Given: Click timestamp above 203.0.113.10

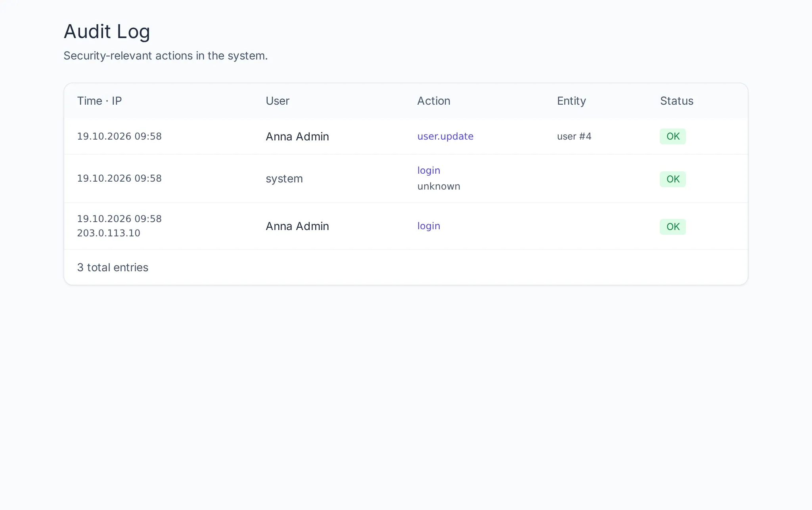Looking at the screenshot, I should [x=119, y=219].
